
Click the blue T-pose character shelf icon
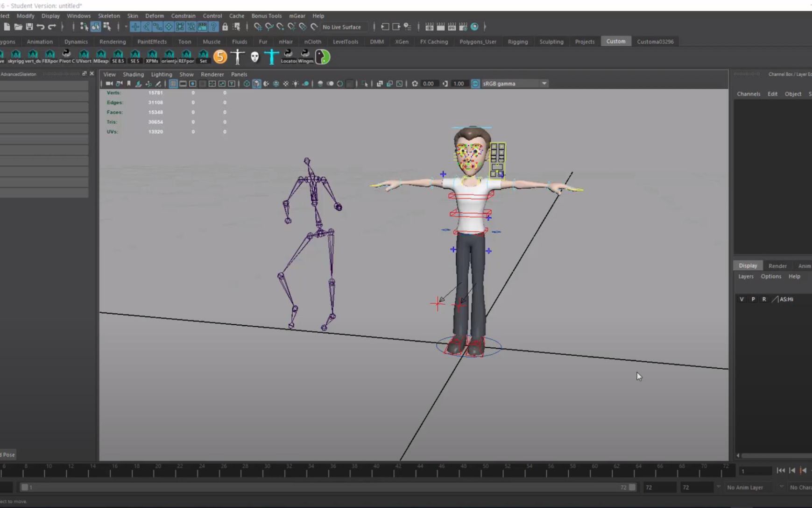(271, 56)
